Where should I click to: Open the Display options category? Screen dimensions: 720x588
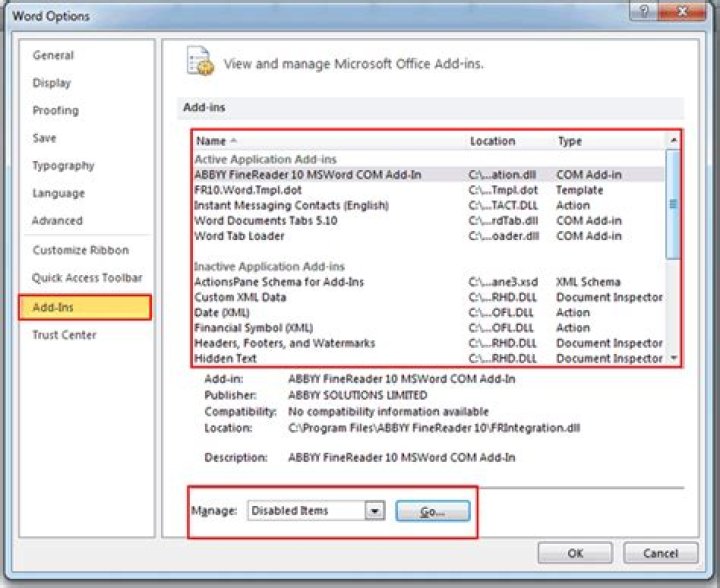[x=51, y=83]
